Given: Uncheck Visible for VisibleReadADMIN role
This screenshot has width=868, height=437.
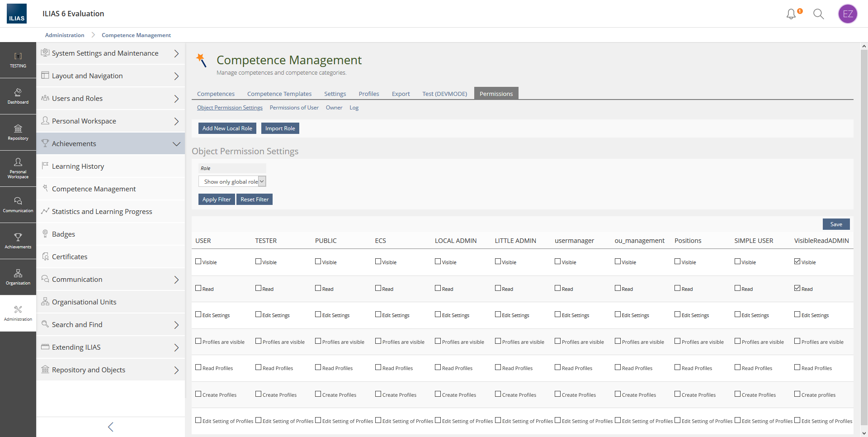Looking at the screenshot, I should coord(797,261).
